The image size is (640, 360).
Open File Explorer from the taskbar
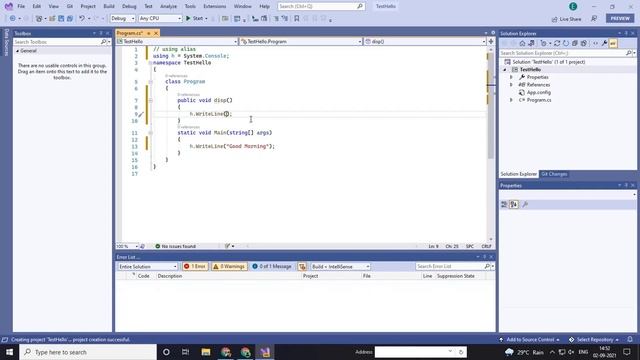click(206, 352)
